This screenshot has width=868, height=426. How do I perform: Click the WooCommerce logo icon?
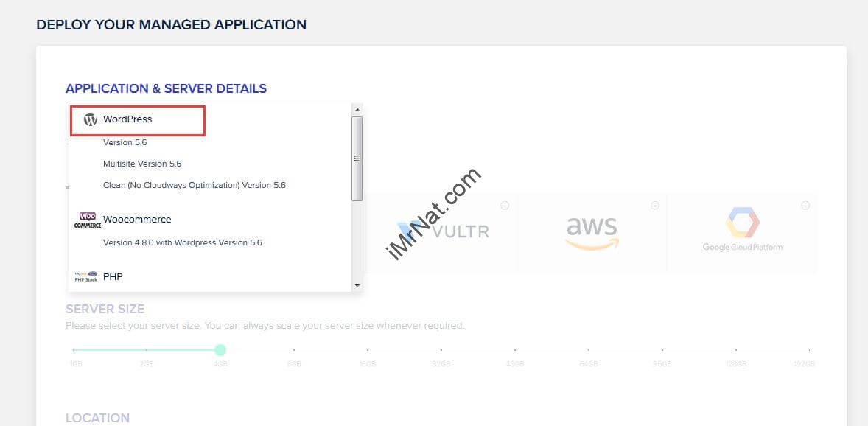[x=88, y=220]
